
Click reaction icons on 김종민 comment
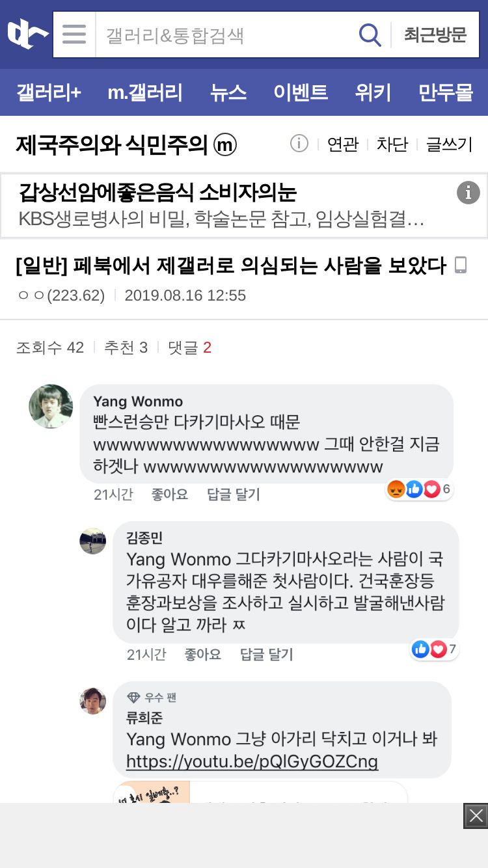click(435, 649)
